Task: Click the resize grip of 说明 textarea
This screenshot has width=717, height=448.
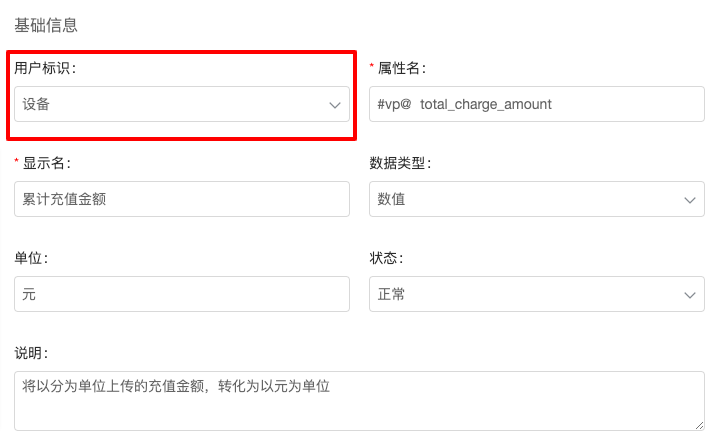Action: point(700,426)
